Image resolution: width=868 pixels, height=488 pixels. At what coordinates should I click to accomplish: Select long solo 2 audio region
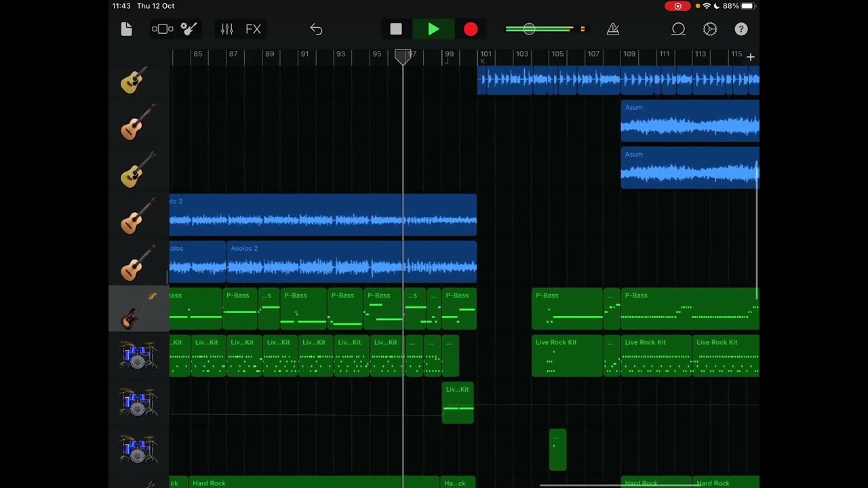pyautogui.click(x=323, y=215)
